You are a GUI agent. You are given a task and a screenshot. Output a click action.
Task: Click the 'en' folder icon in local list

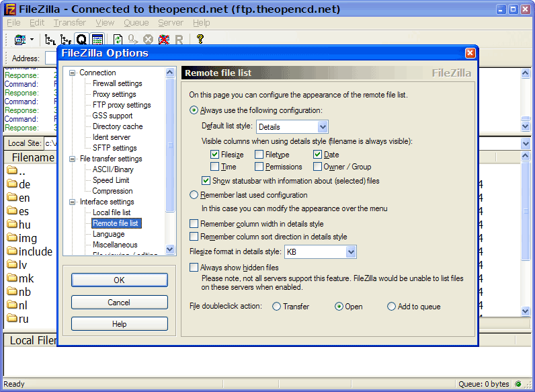pyautogui.click(x=12, y=197)
